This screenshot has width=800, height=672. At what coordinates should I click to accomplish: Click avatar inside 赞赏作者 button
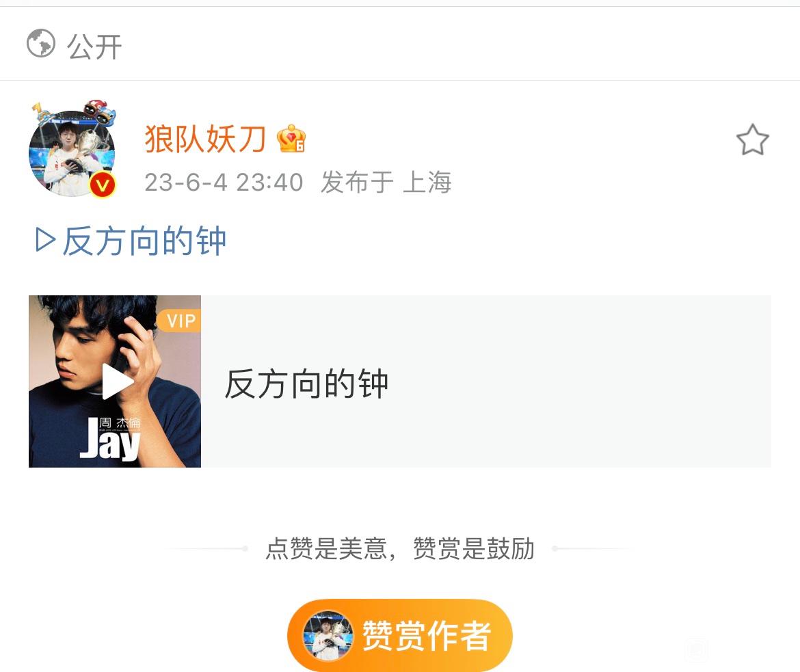[328, 636]
